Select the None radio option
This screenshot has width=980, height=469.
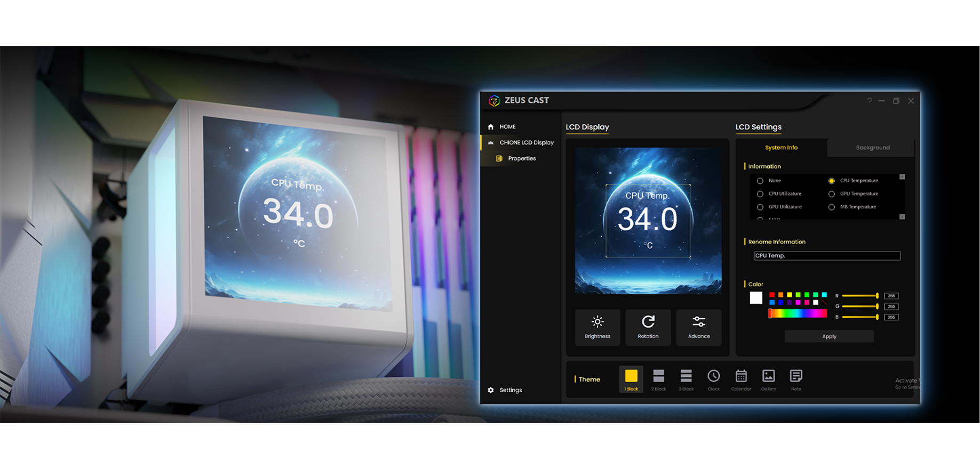(760, 181)
